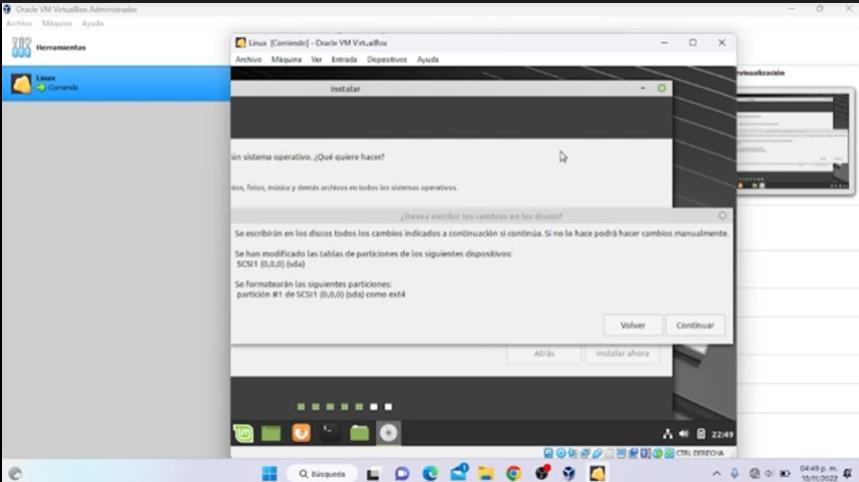Switch to the Linux VM taskbar icon
This screenshot has height=482, width=859.
597,473
